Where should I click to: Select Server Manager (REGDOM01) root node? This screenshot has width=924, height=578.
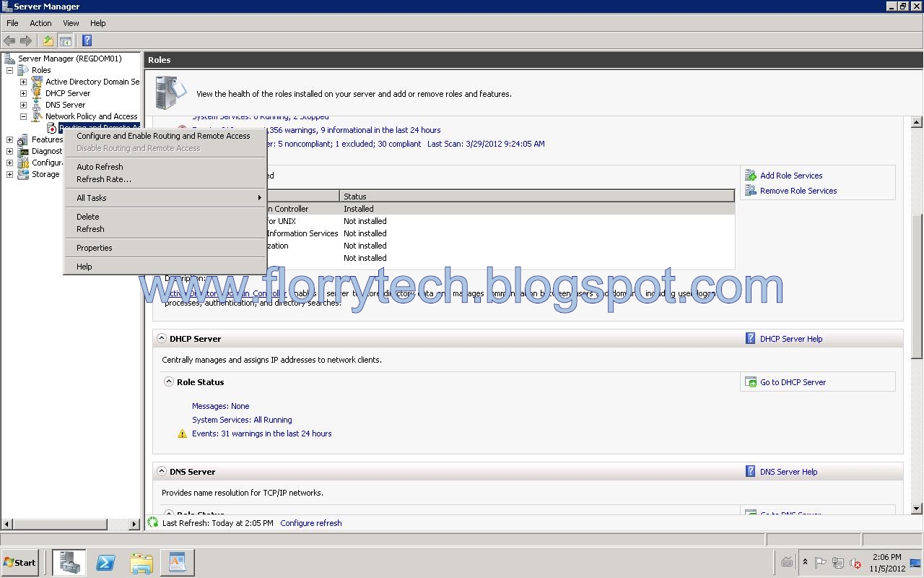click(69, 59)
